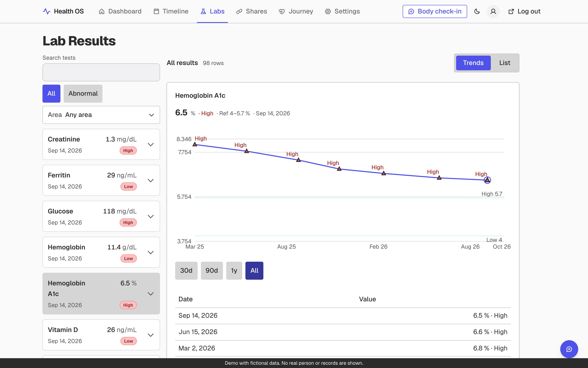
Task: Click the Jun 15, 2026 table row date
Action: coord(198,332)
